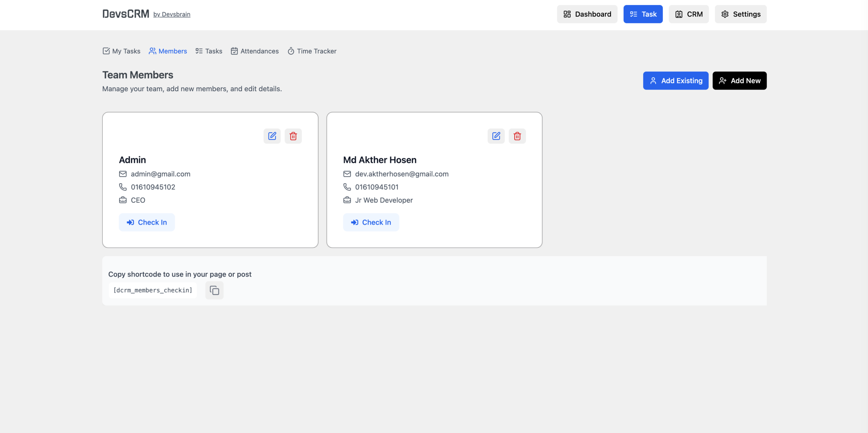
Task: Switch to the My Tasks tab
Action: tap(121, 51)
